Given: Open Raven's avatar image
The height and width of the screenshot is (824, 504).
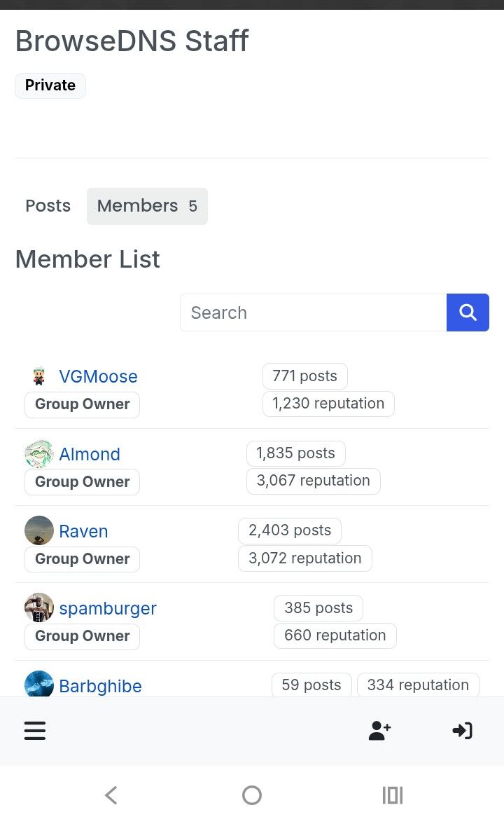Looking at the screenshot, I should [39, 531].
